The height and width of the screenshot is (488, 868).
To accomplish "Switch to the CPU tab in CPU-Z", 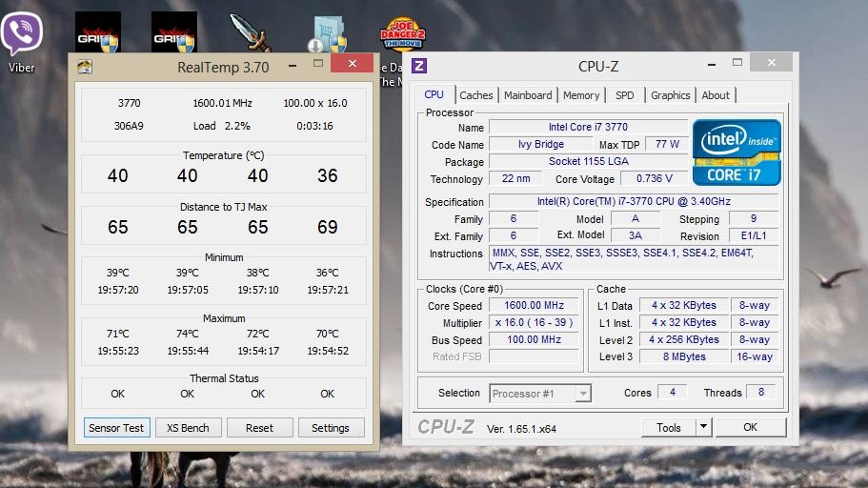I will [434, 94].
